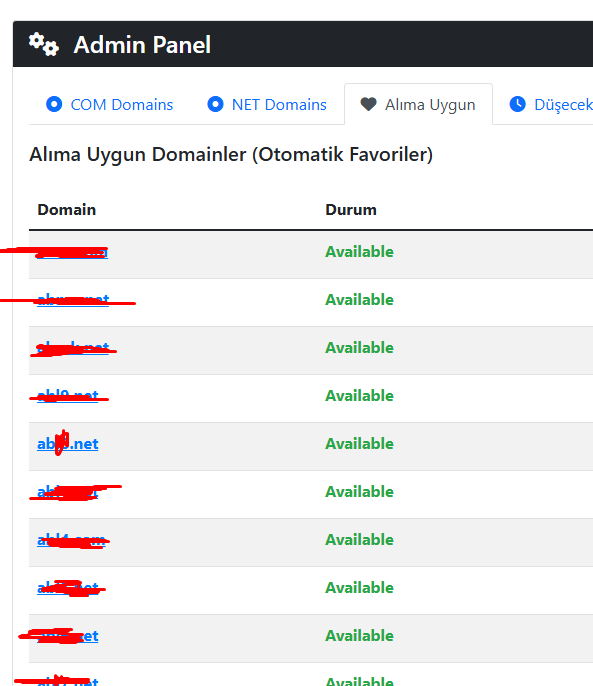The image size is (593, 686).
Task: Click the gears icon beside Admin Panel
Action: click(43, 44)
